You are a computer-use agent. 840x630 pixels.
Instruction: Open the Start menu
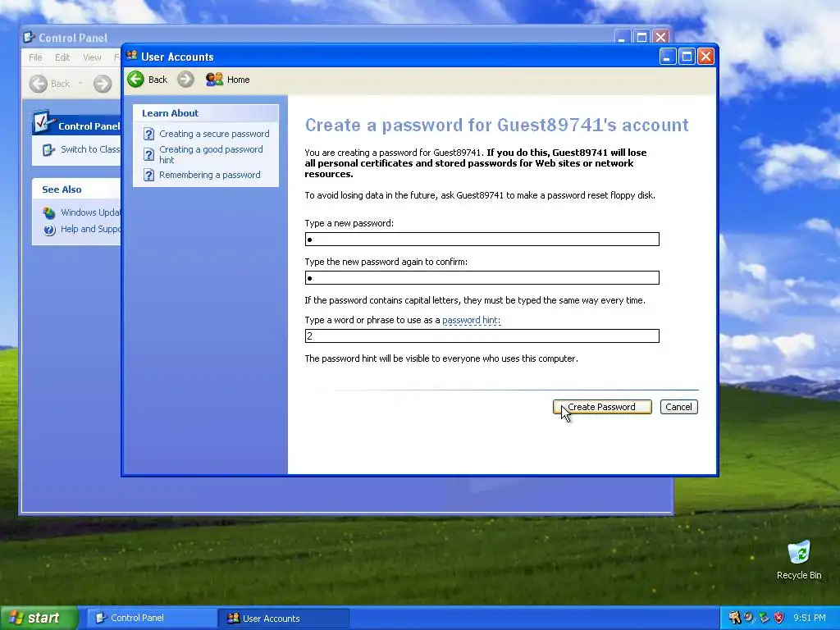(x=39, y=618)
